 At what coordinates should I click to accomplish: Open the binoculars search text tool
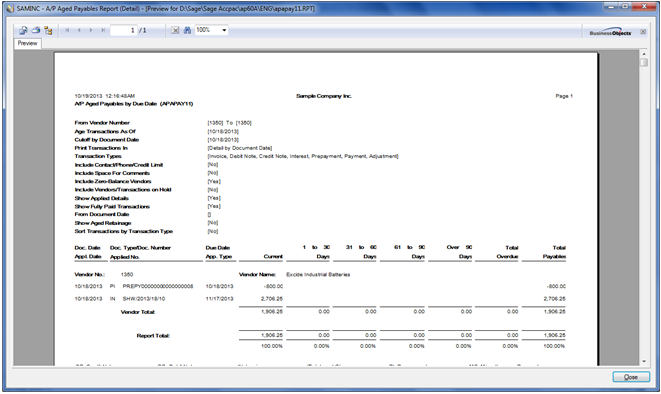tap(188, 30)
